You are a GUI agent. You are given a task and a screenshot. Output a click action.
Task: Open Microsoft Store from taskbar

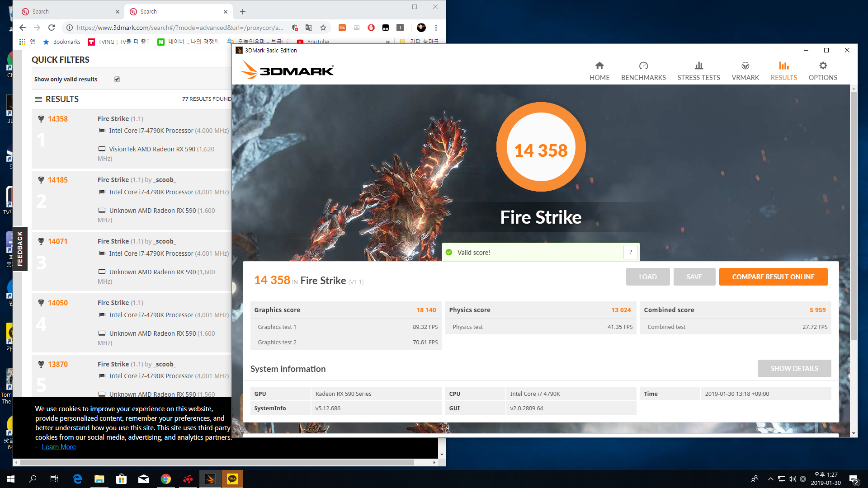[122, 479]
